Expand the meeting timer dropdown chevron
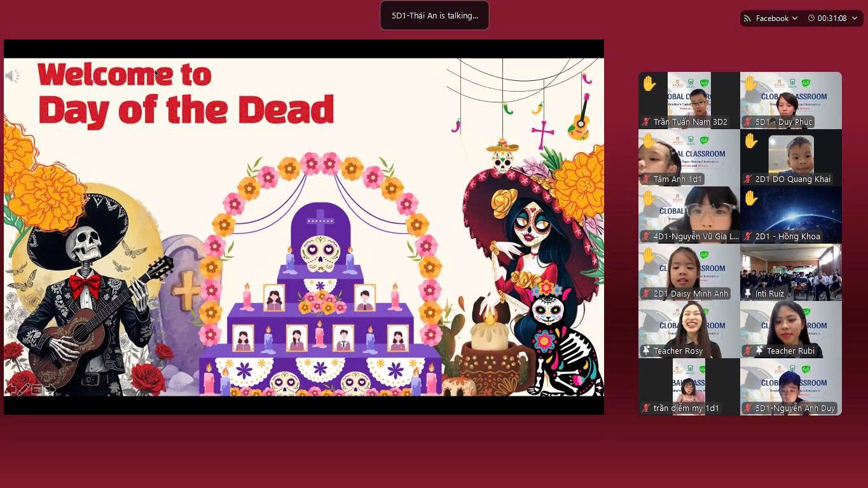Image resolution: width=868 pixels, height=488 pixels. point(855,18)
